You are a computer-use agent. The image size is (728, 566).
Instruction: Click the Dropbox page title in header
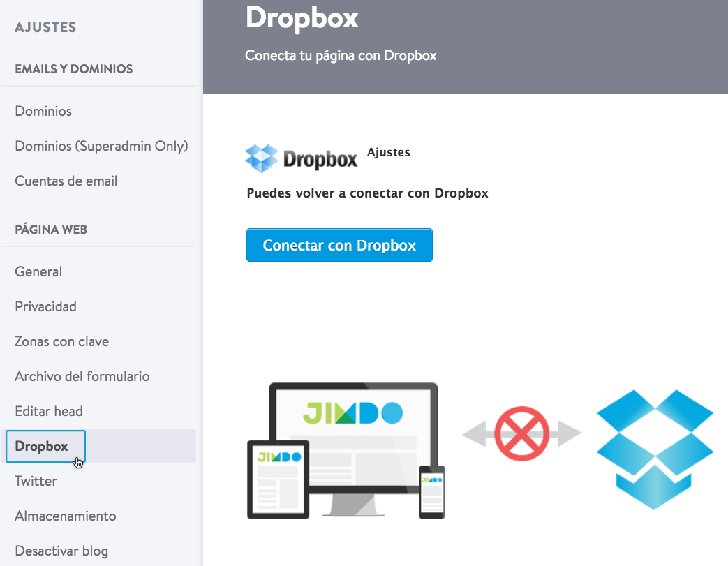pos(302,19)
